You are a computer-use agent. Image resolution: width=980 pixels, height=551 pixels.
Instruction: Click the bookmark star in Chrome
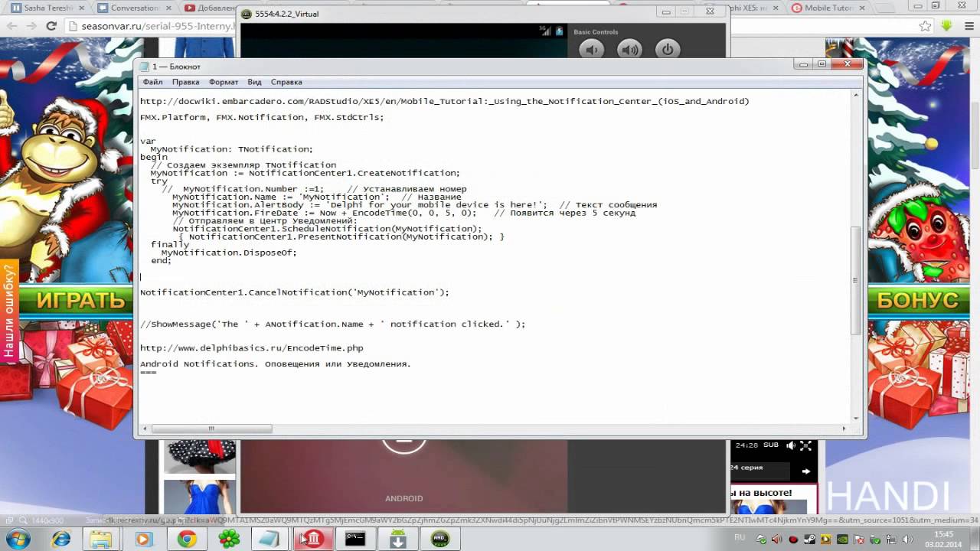tap(926, 26)
